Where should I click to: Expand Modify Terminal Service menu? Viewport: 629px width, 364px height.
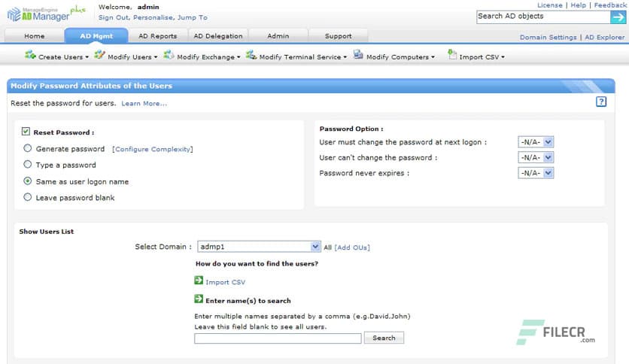coord(345,57)
